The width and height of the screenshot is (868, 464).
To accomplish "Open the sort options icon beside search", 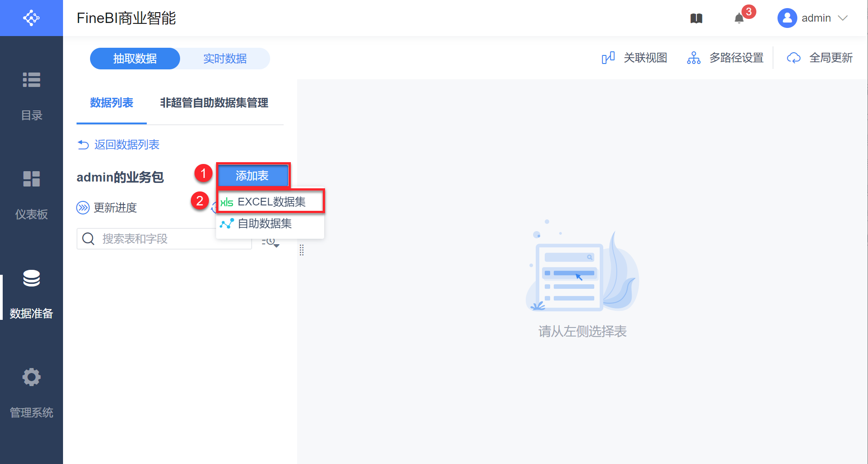I will (x=271, y=242).
